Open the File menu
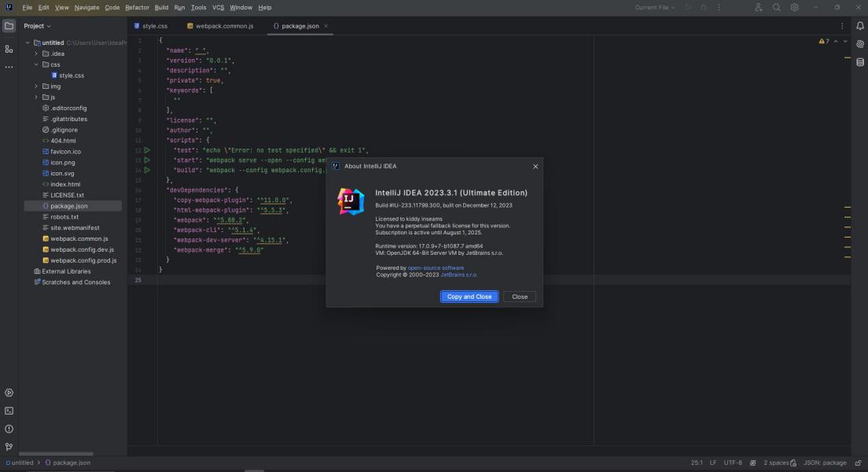Screen dimensions: 868x472 27,8
